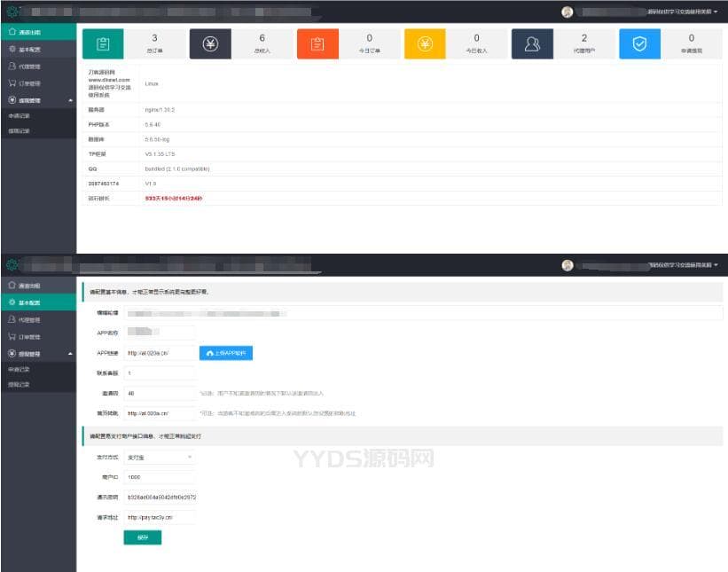728x572 pixels.
Task: Collapse the withdrawal management submenu in top sidebar
Action: tap(71, 100)
